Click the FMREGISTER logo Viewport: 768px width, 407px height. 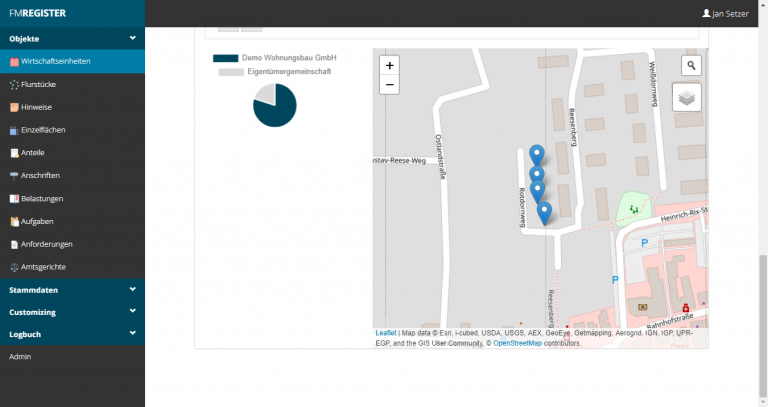tap(37, 13)
